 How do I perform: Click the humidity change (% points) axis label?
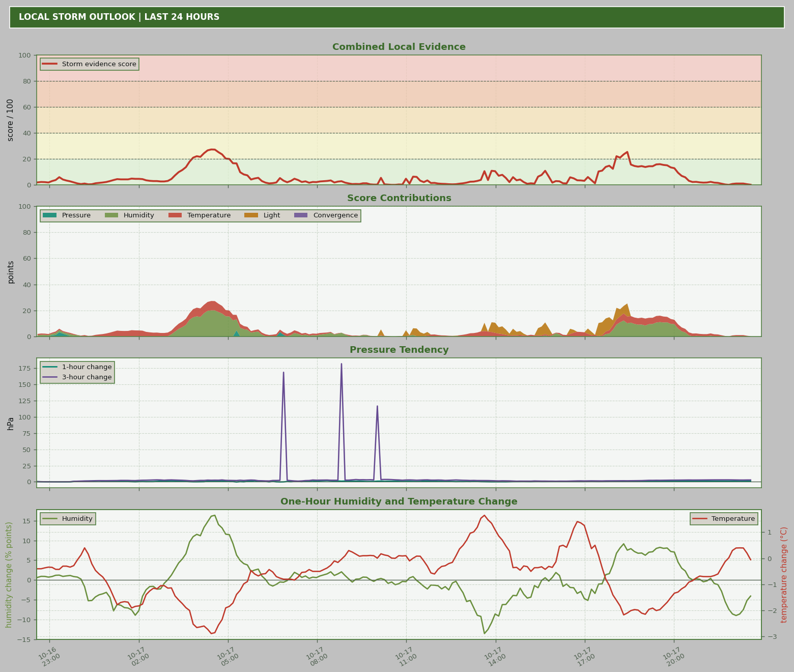pyautogui.click(x=9, y=575)
